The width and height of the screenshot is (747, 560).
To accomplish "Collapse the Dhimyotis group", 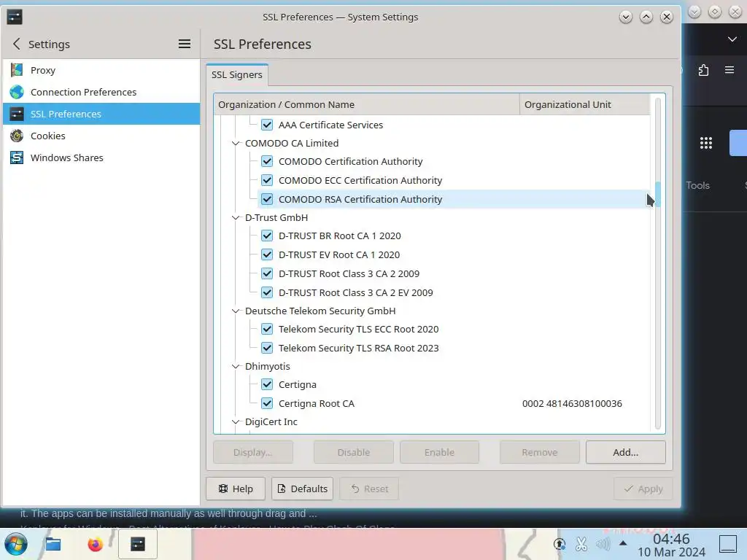I will point(236,366).
